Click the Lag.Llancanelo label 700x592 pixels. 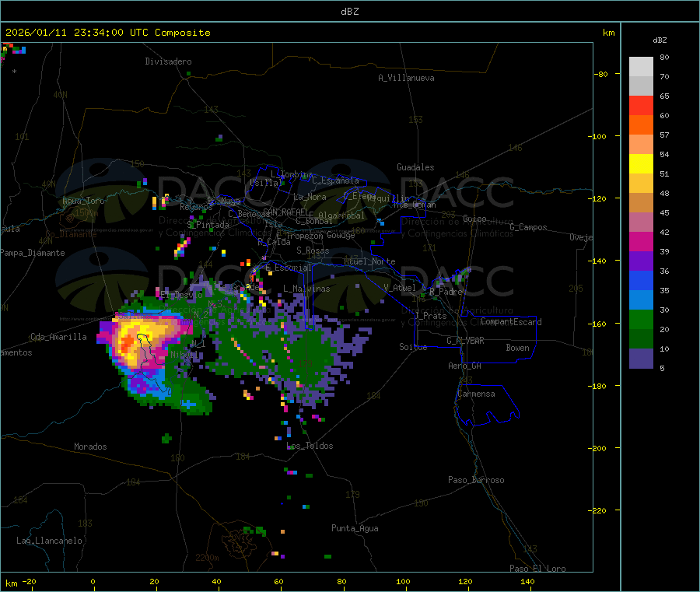click(50, 541)
